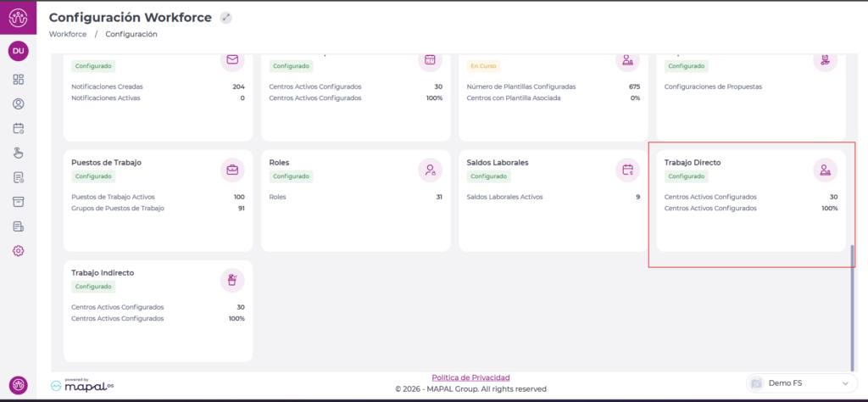Viewport: 868px width, 402px height.
Task: Click the Trabajo Indirecto bucket icon
Action: tap(232, 280)
